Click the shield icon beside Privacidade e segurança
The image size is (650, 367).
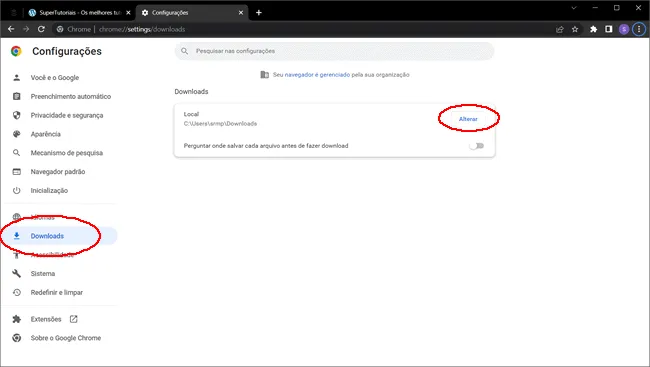[x=17, y=115]
